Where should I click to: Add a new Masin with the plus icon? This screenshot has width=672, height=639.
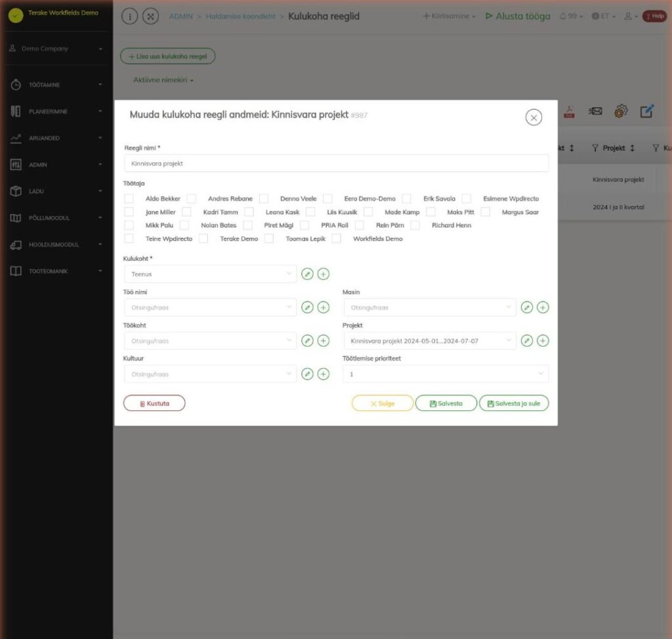click(543, 307)
